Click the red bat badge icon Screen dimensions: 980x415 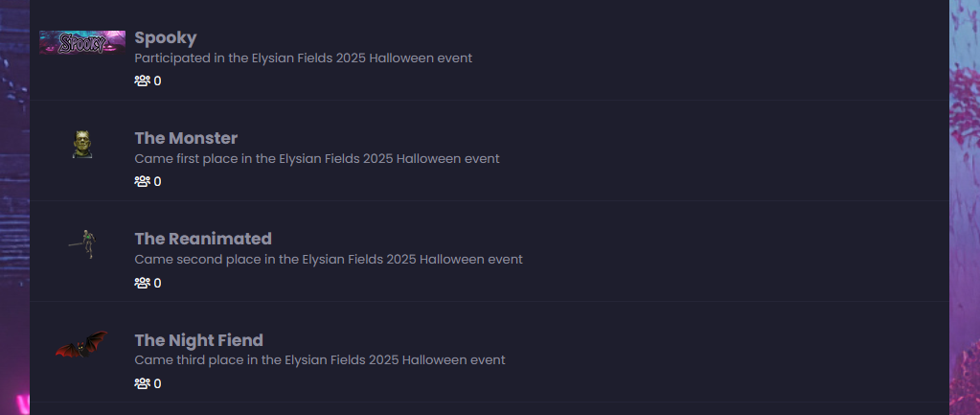pyautogui.click(x=81, y=345)
